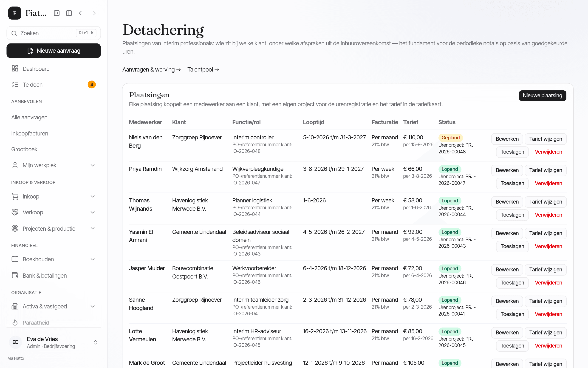Click the Nieuwe plaatsing button
The width and height of the screenshot is (588, 368).
tap(542, 95)
